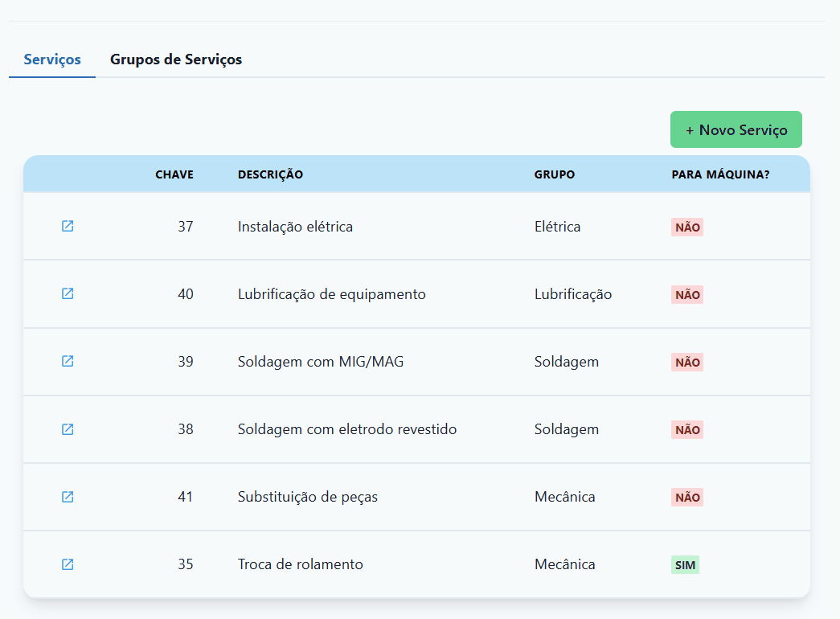Screen dimensions: 840x619
Task: Switch to Grupos de Serviços tab
Action: click(176, 59)
